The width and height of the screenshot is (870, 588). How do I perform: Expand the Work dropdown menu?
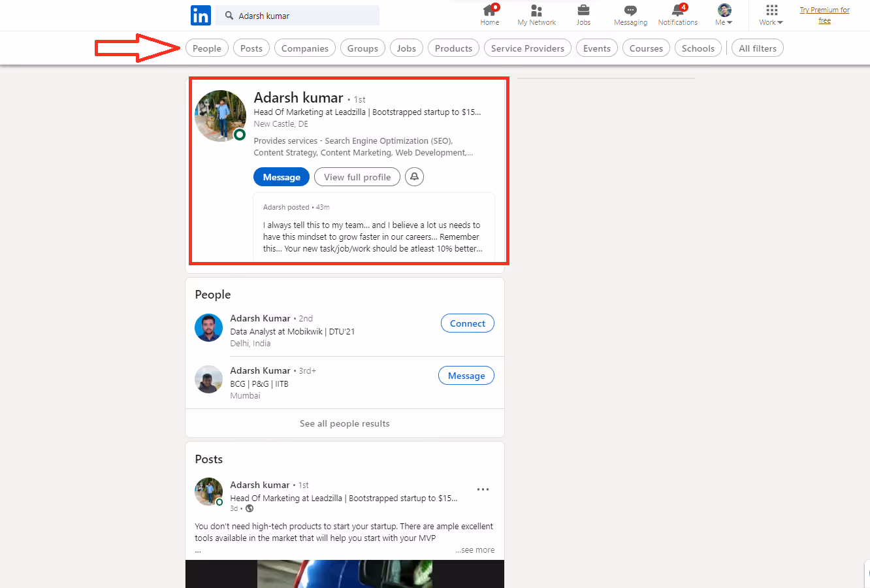pyautogui.click(x=771, y=21)
